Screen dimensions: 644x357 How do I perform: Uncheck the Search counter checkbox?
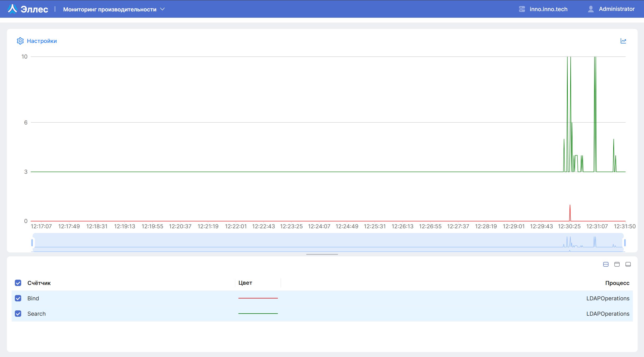coord(18,314)
